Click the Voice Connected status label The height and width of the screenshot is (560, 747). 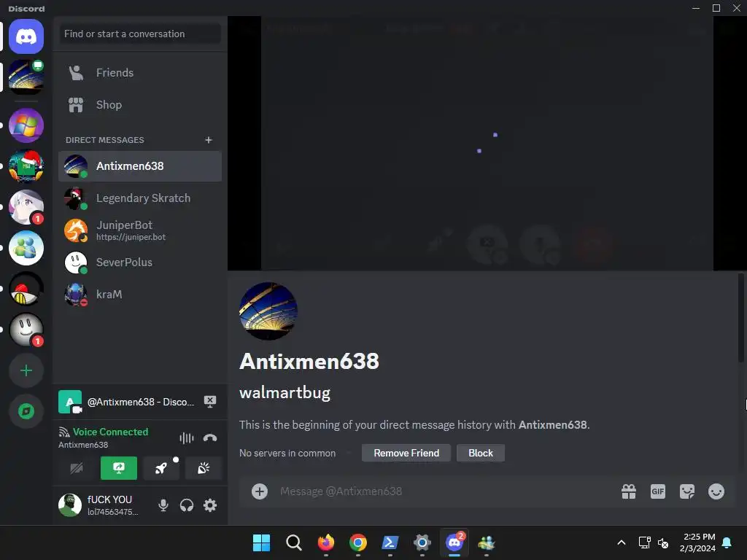pyautogui.click(x=111, y=432)
